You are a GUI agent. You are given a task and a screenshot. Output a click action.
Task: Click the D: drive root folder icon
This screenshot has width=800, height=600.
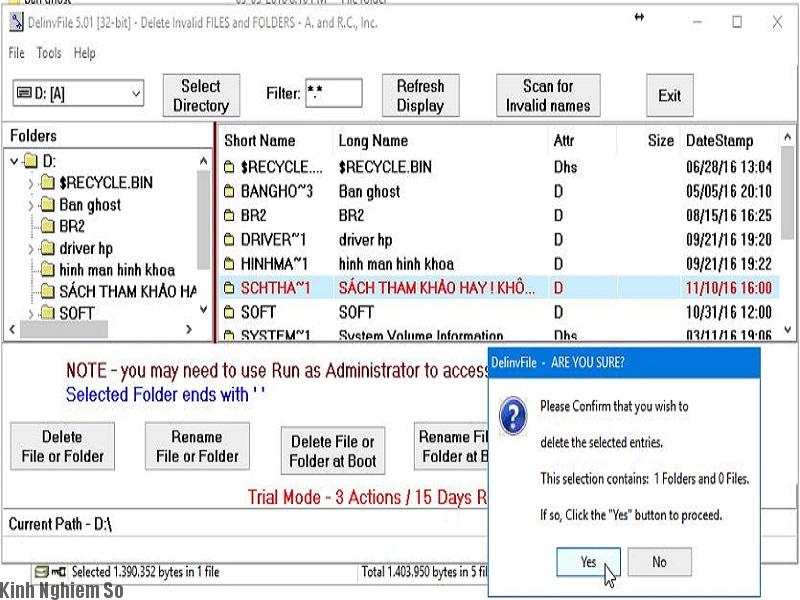point(31,161)
